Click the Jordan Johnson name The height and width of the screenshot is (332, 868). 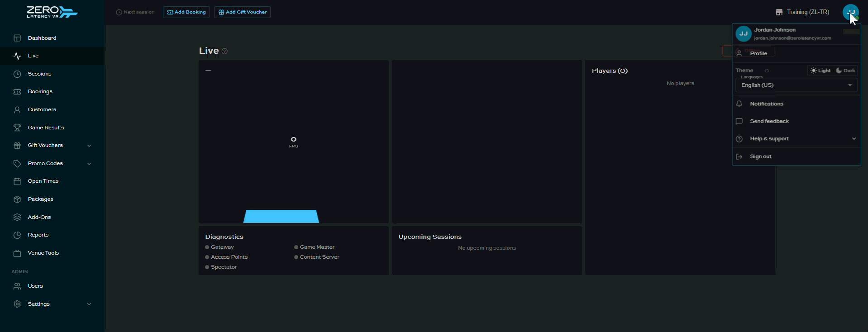pyautogui.click(x=775, y=30)
